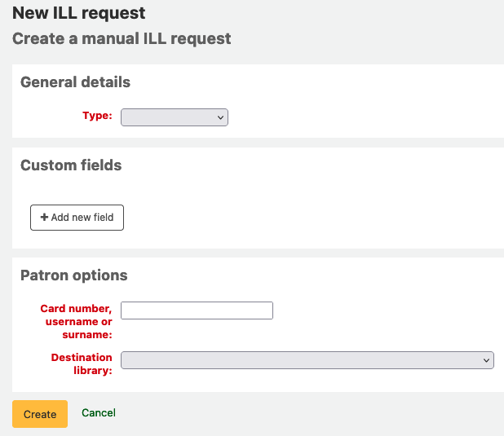Click the Create a manual ILL request subtitle
This screenshot has width=504, height=436.
point(122,38)
